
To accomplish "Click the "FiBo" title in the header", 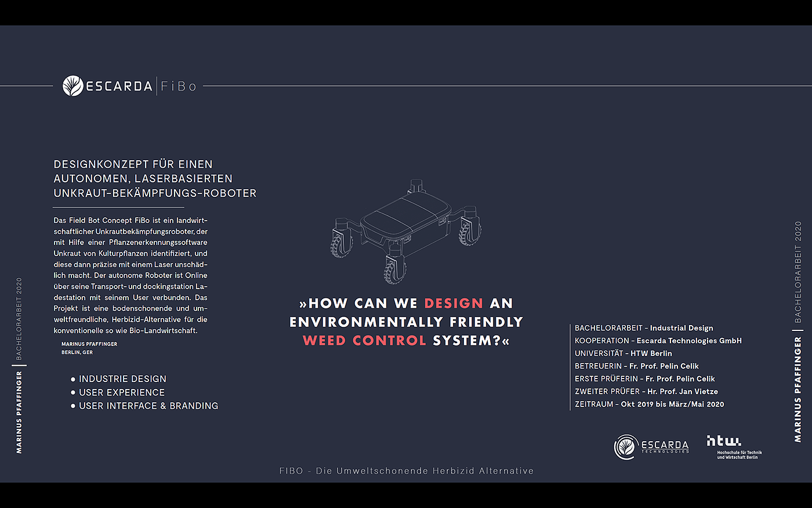I will coord(179,87).
